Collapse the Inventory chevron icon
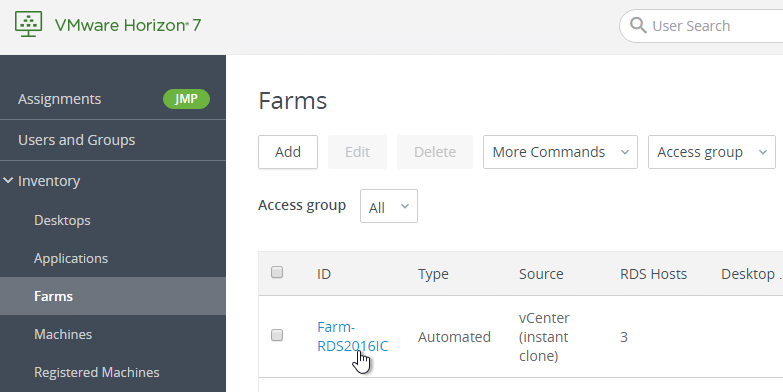Viewport: 783px width, 392px height. [8, 181]
